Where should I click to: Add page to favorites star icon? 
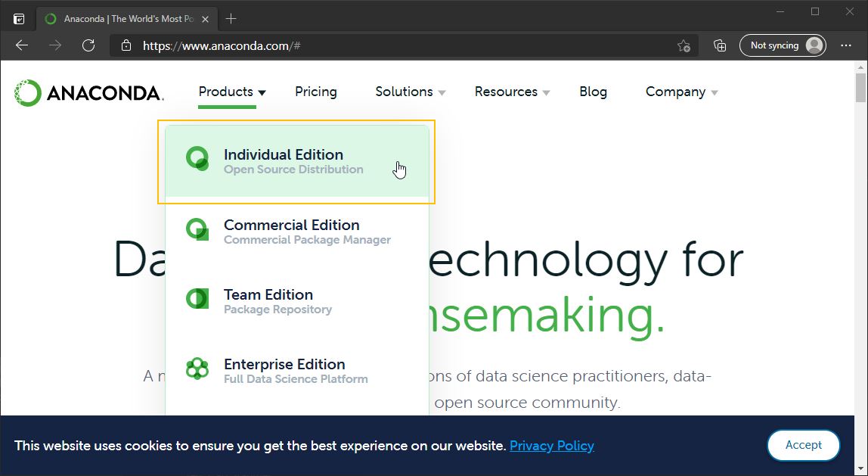coord(684,45)
